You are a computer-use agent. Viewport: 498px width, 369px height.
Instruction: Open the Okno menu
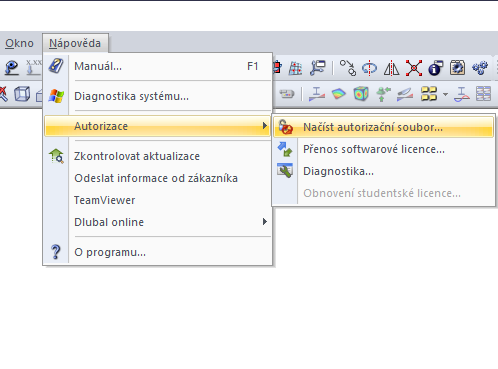tap(19, 43)
